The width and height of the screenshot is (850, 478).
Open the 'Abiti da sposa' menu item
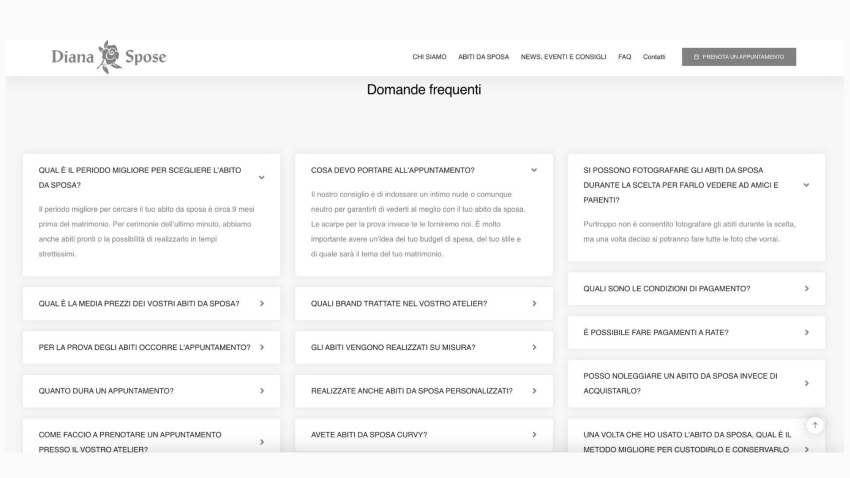pos(484,57)
